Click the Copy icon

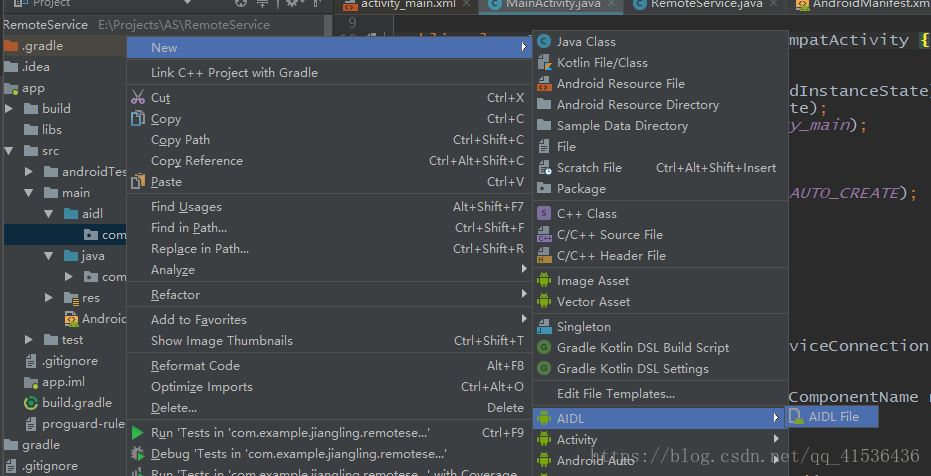138,119
